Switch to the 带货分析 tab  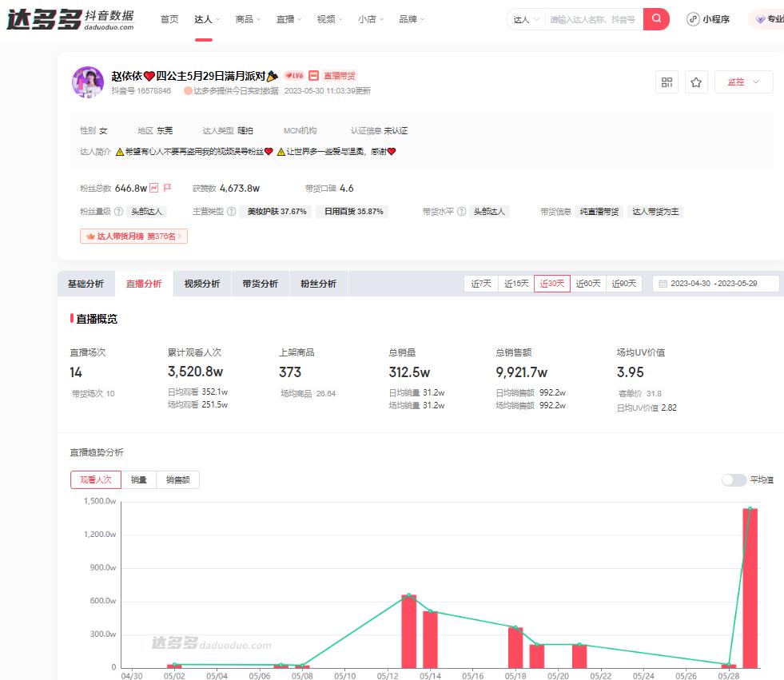click(260, 283)
